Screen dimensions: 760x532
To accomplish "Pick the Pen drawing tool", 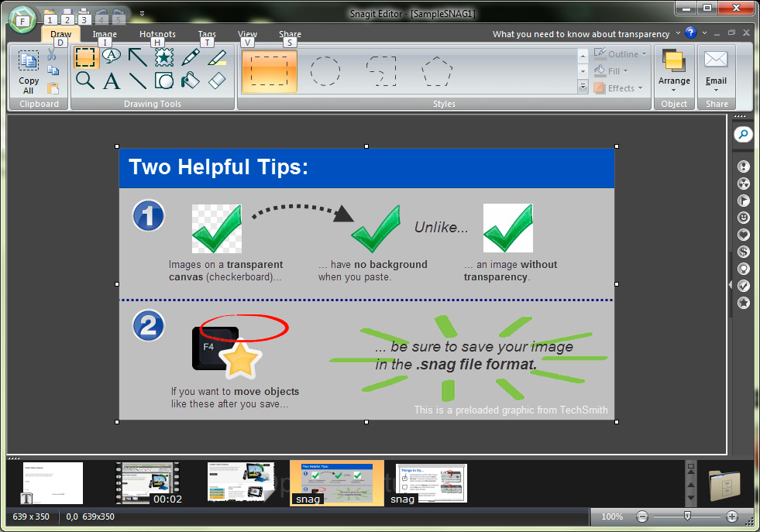I will tap(191, 56).
